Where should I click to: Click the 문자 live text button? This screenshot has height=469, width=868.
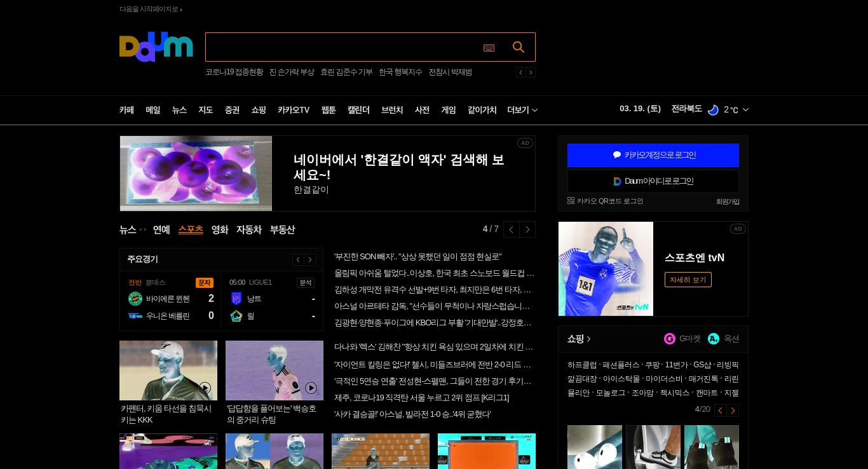(x=205, y=283)
